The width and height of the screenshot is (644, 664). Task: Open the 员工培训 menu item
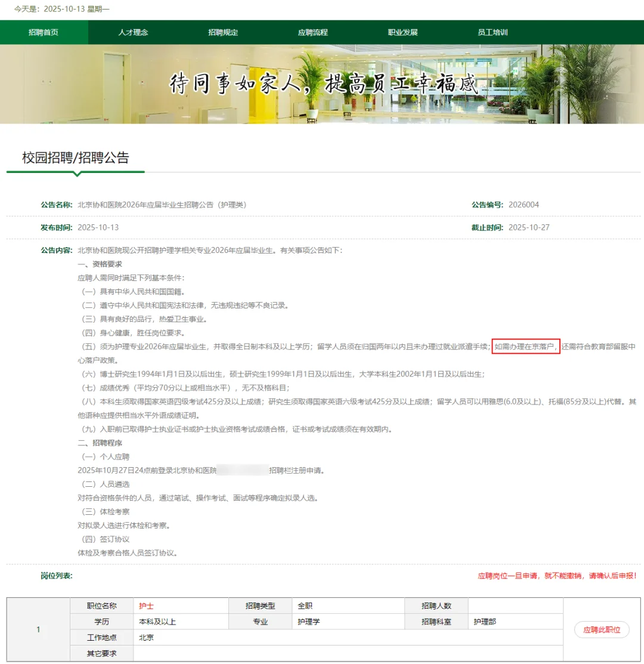point(493,32)
